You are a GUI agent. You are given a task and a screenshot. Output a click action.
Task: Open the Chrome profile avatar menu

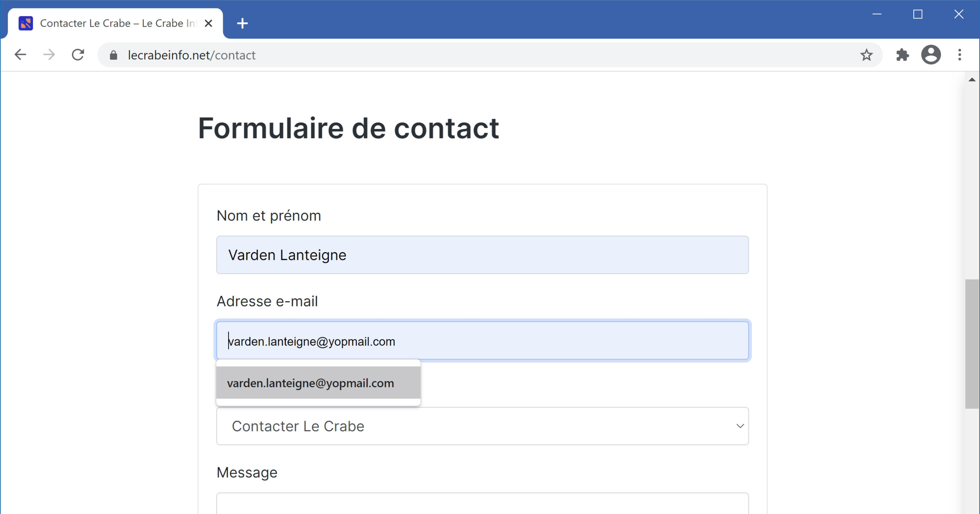pyautogui.click(x=931, y=55)
